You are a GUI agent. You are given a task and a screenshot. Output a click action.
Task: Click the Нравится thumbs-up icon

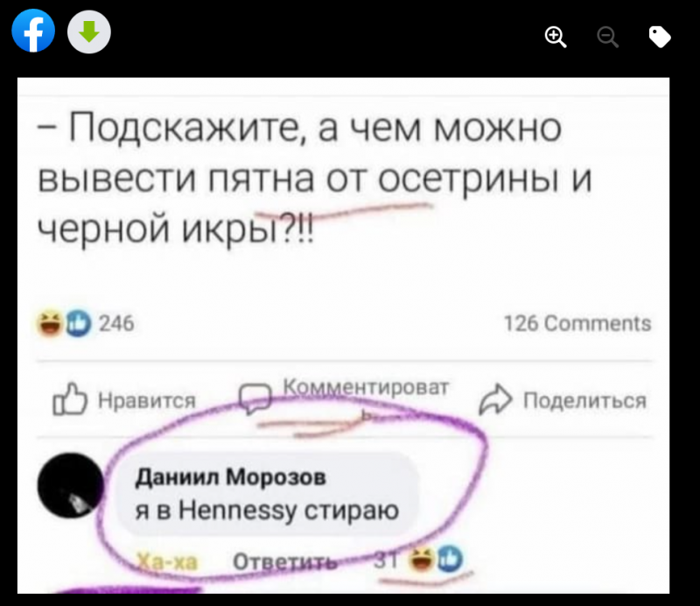coord(70,399)
